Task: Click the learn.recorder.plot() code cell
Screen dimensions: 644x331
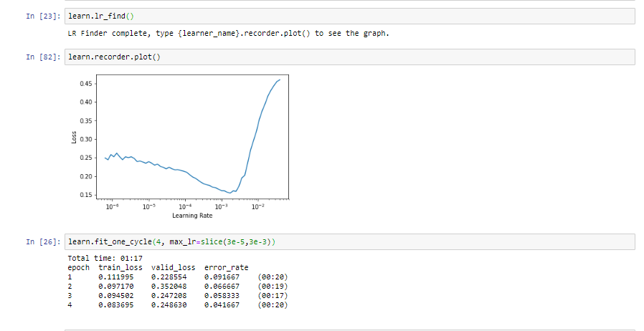Action: 349,57
